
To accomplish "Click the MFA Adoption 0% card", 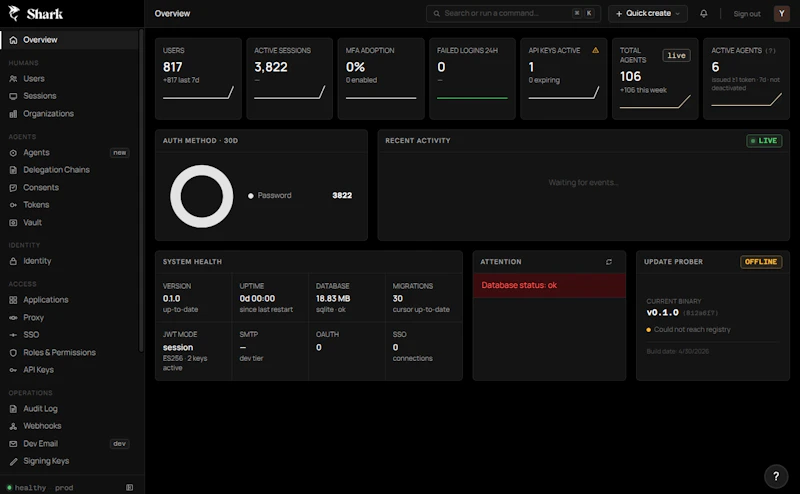I will (x=381, y=79).
